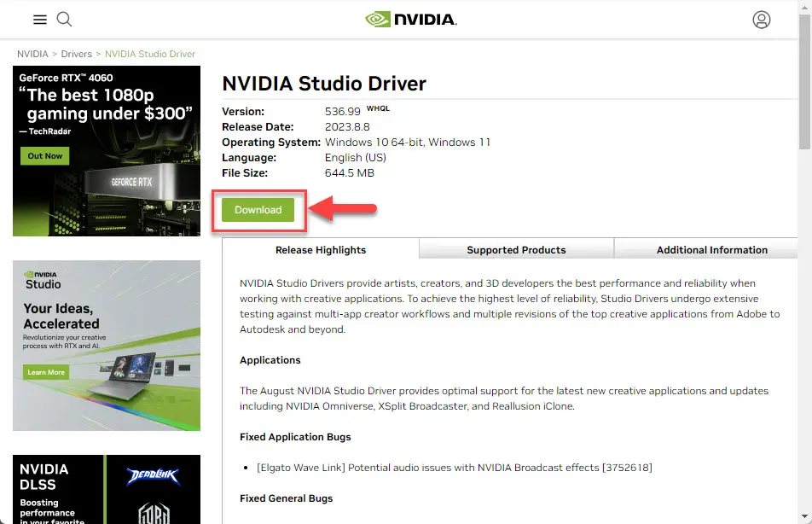Go to Drivers breadcrumb link
Viewport: 812px width, 524px height.
coord(76,54)
